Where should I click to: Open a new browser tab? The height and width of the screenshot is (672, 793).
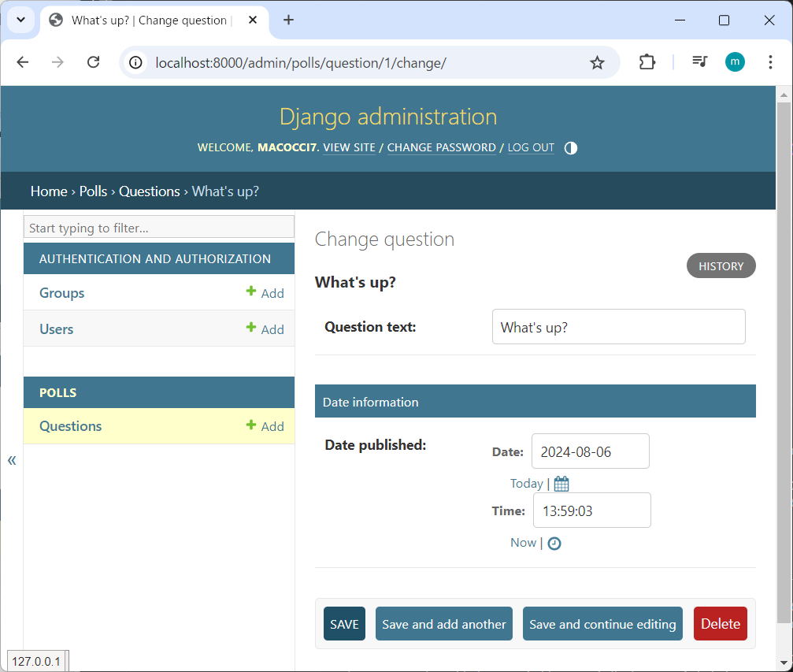[x=288, y=20]
